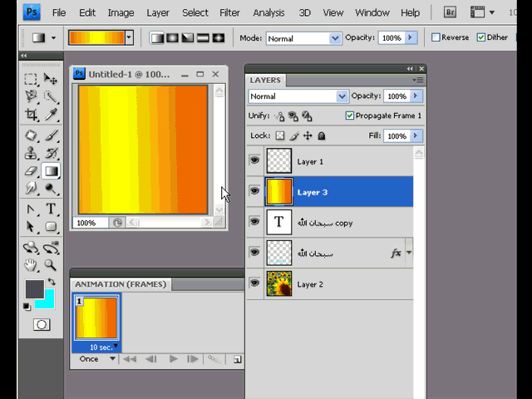This screenshot has width=532, height=399.
Task: Select the Rectangular Marquee tool
Action: pyautogui.click(x=31, y=79)
